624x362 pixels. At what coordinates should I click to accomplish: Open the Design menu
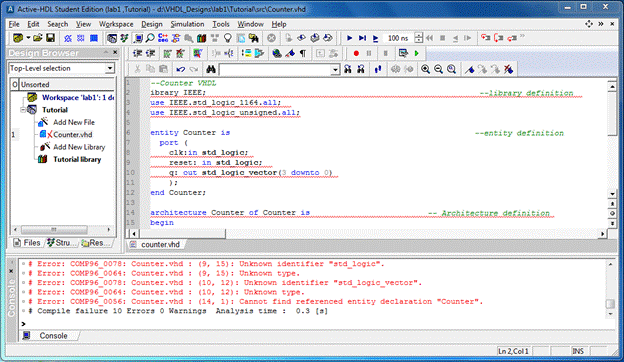coord(152,24)
